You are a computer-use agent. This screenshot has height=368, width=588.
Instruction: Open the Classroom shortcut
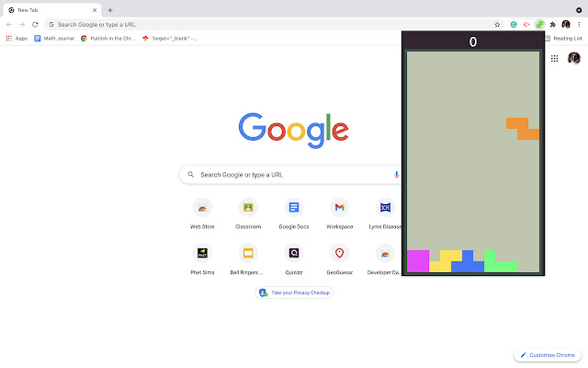248,213
